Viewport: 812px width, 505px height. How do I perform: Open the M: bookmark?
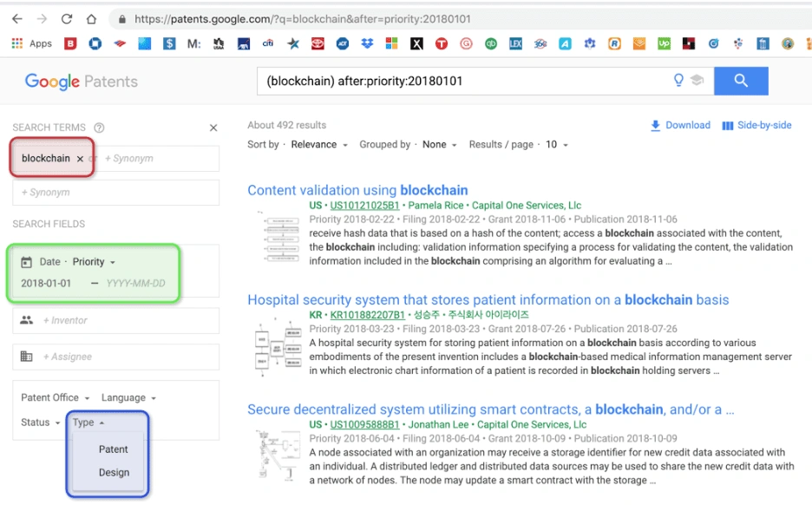click(x=193, y=43)
